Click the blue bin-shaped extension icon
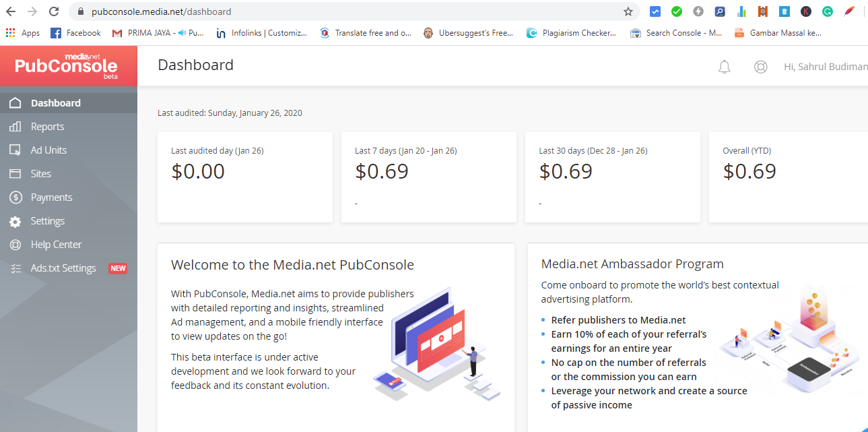 (x=784, y=11)
